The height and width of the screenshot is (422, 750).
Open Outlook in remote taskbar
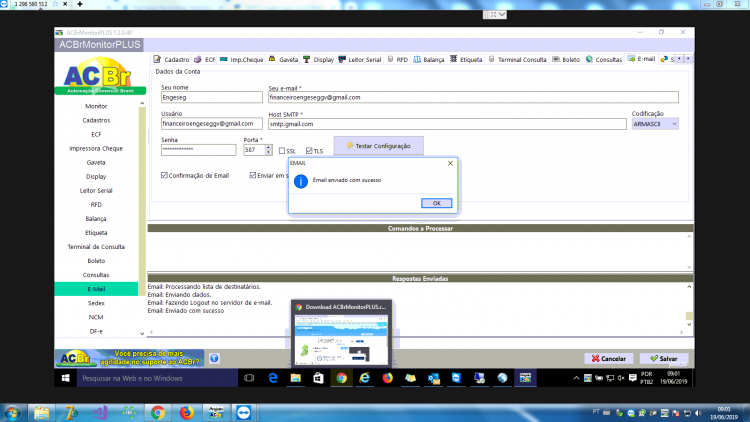point(433,378)
